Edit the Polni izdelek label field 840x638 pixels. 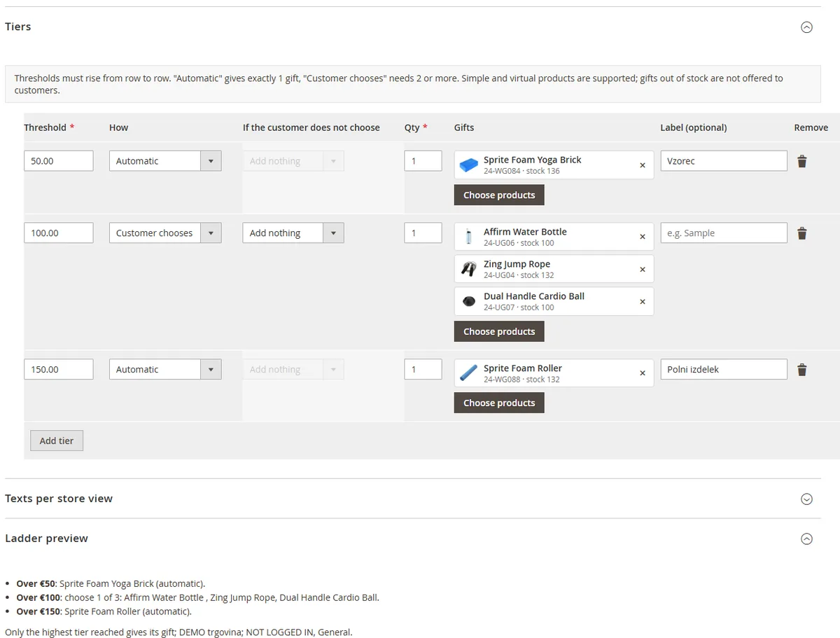[x=724, y=370]
